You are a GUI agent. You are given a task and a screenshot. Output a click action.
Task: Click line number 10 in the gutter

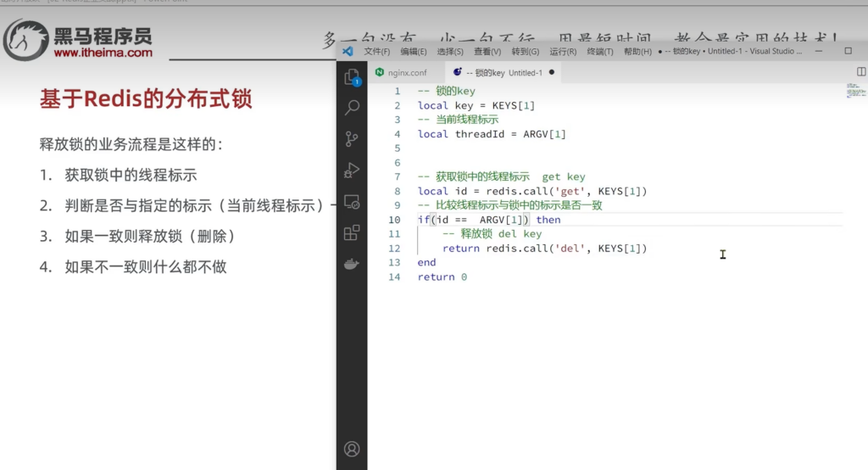tap(394, 220)
